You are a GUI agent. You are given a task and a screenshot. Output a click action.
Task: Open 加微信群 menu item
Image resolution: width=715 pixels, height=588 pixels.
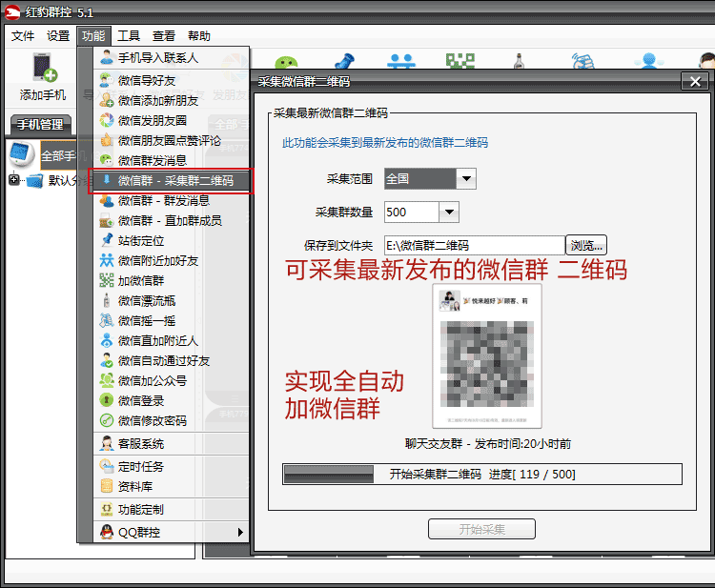pyautogui.click(x=172, y=281)
